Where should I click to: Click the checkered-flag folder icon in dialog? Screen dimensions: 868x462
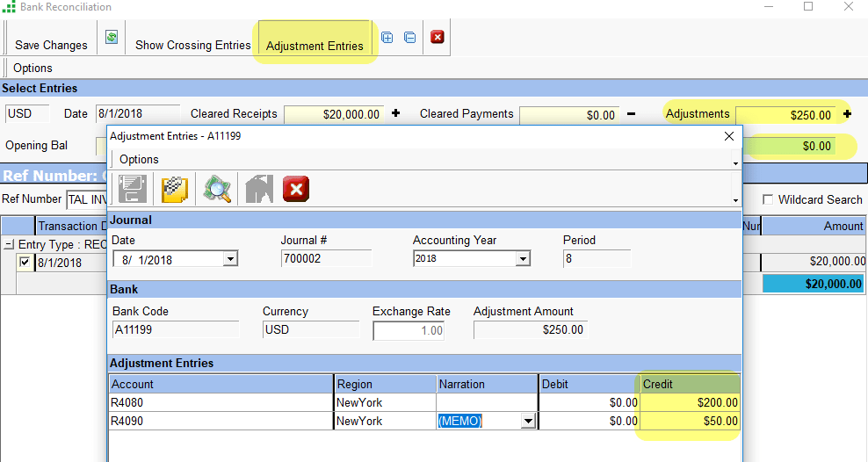coord(176,189)
